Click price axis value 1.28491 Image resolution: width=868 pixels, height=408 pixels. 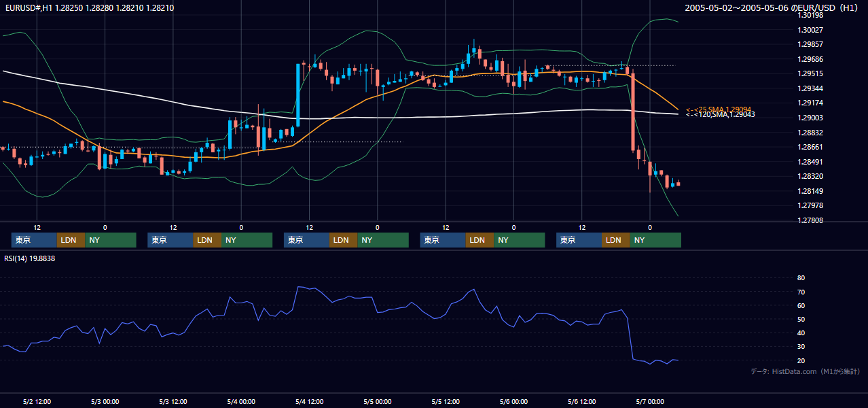[x=810, y=162]
